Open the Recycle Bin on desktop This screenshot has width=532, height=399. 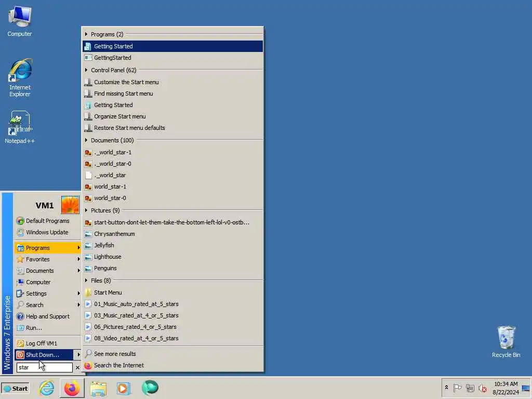click(506, 342)
